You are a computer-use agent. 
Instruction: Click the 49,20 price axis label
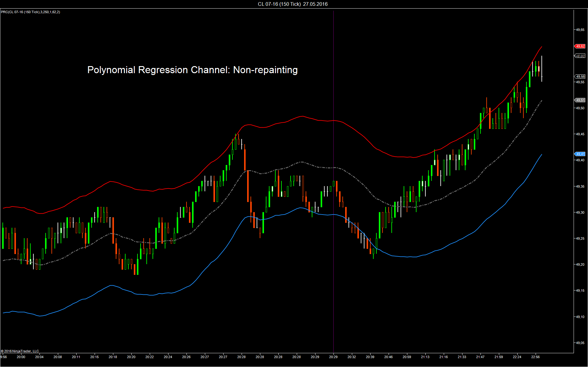580,264
